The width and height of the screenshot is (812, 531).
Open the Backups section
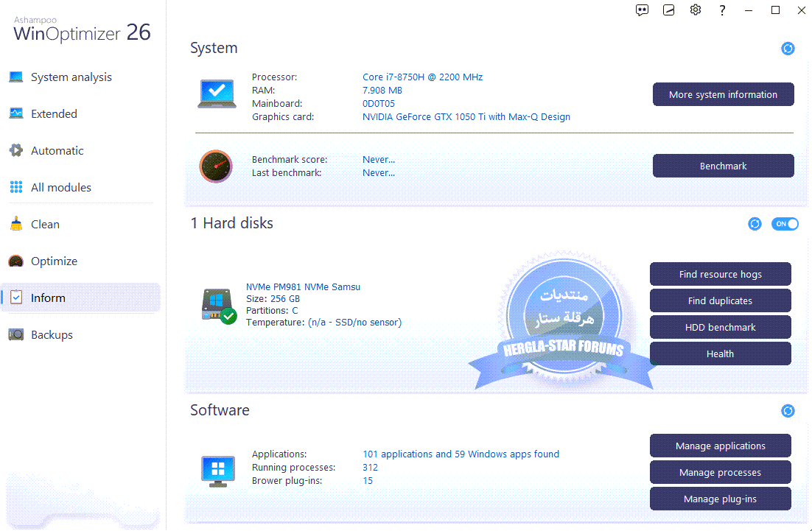pos(52,335)
